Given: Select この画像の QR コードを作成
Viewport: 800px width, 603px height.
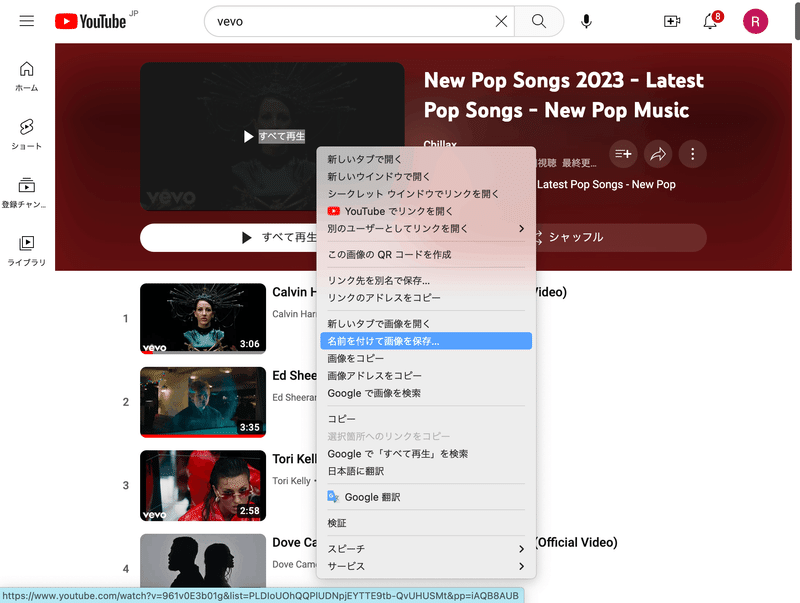Looking at the screenshot, I should pyautogui.click(x=426, y=255).
